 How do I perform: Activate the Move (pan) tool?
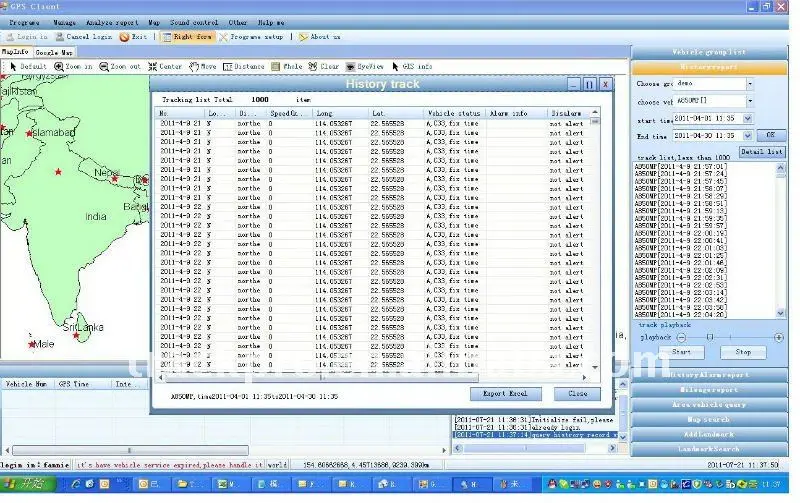click(x=202, y=67)
